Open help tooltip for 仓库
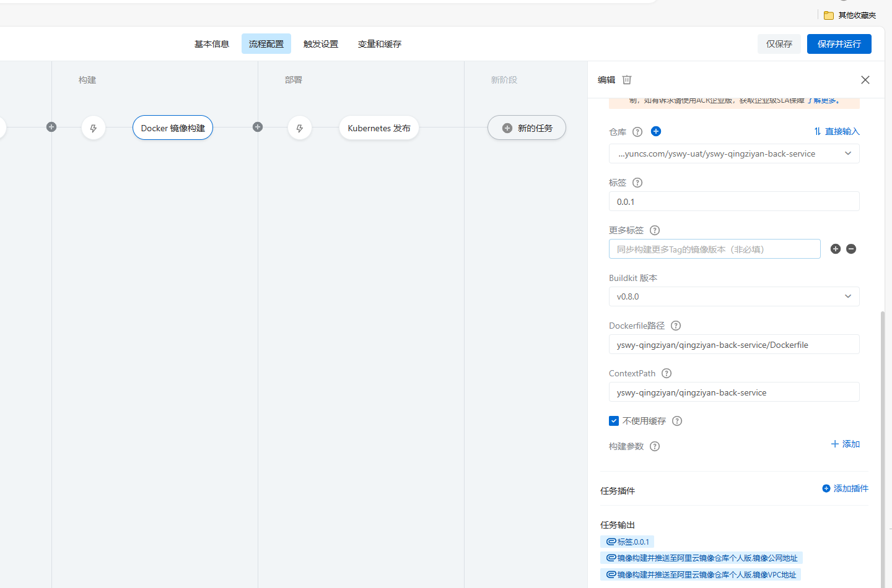This screenshot has height=588, width=892. point(637,132)
